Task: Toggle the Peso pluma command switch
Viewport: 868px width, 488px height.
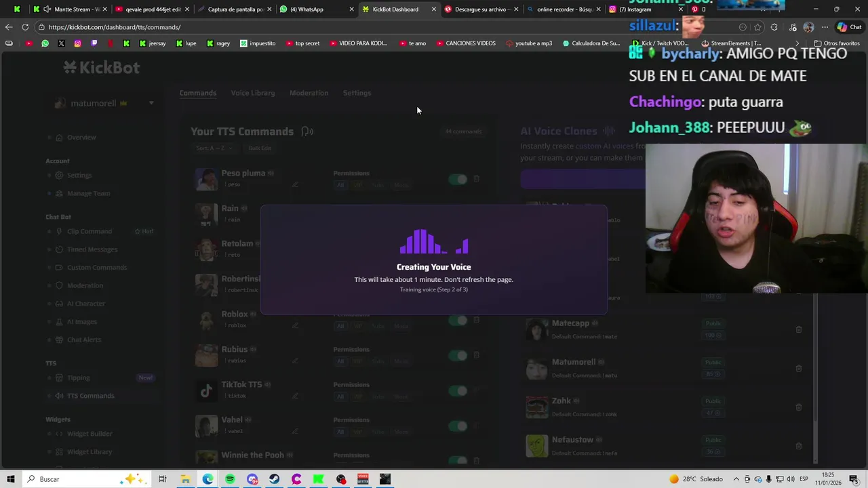Action: pyautogui.click(x=458, y=179)
